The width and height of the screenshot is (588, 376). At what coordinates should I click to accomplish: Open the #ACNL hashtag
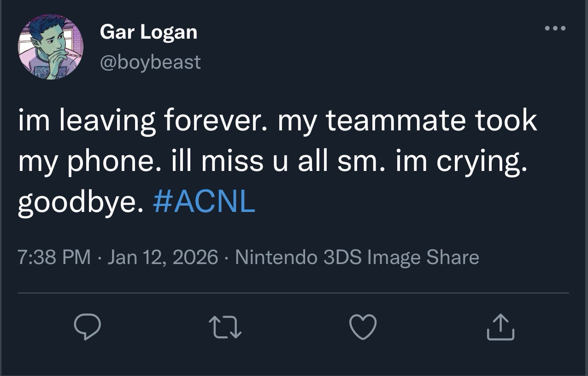(x=203, y=202)
